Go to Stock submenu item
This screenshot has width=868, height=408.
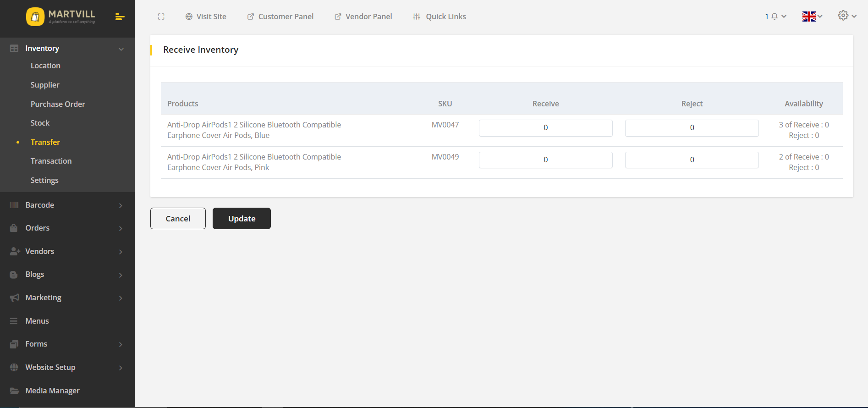(x=40, y=123)
